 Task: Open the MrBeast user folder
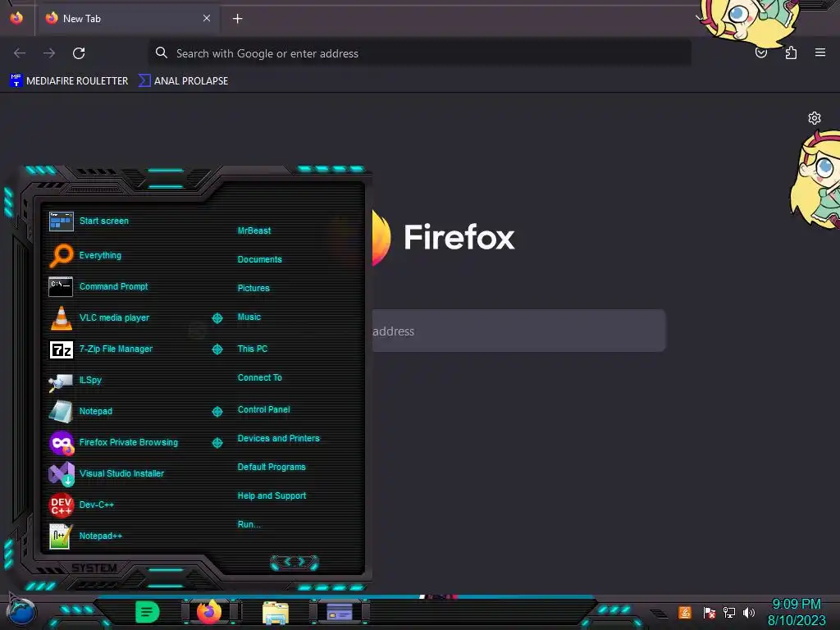(254, 231)
